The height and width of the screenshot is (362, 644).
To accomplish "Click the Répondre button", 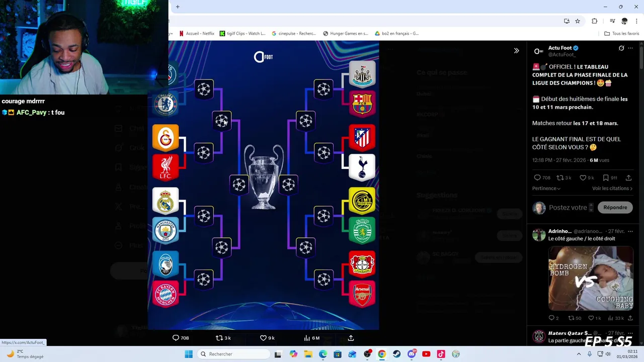I will 615,207.
